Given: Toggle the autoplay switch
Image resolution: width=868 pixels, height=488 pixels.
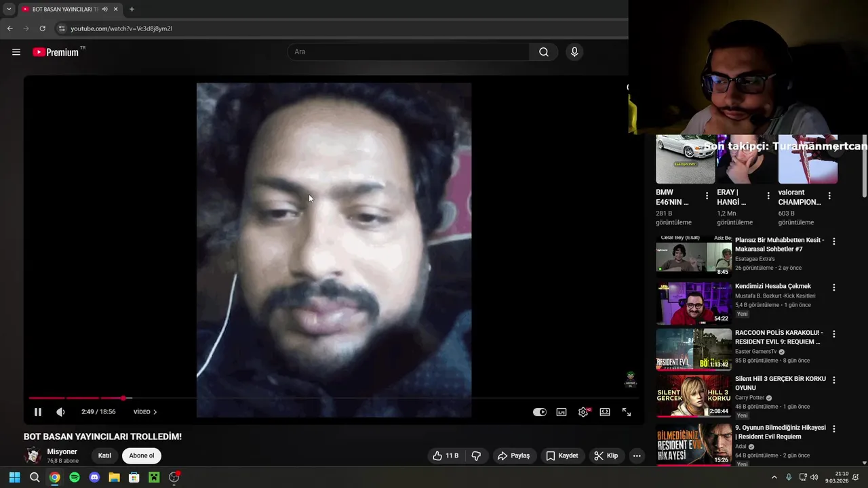Looking at the screenshot, I should [x=540, y=412].
